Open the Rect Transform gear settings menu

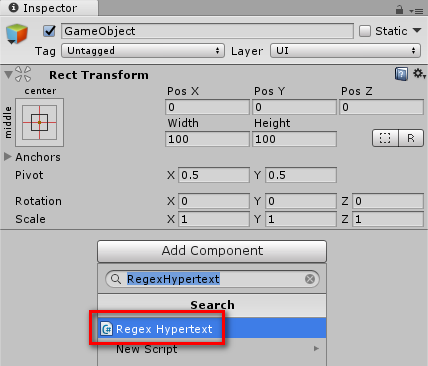(x=419, y=74)
